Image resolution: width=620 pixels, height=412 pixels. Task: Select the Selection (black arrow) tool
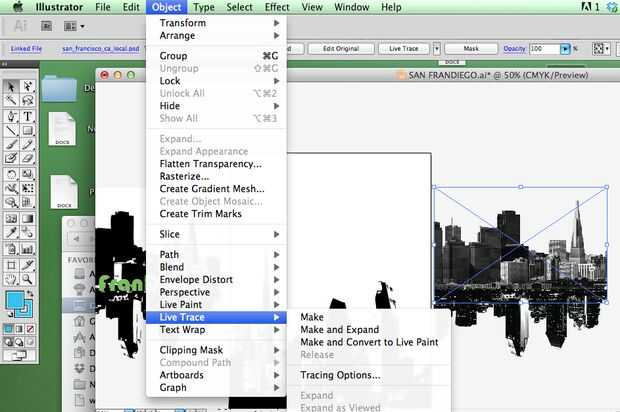coord(11,86)
